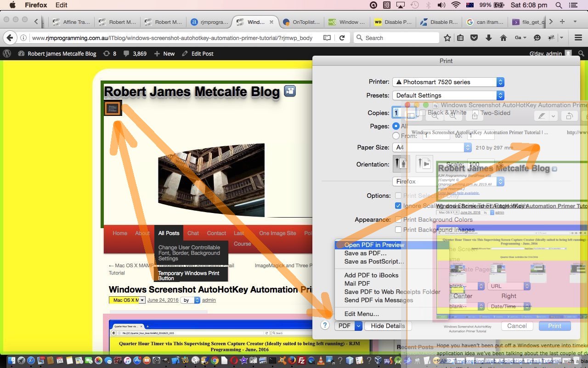Image resolution: width=588 pixels, height=368 pixels.
Task: Open the URL header footer dropdown
Action: (509, 286)
